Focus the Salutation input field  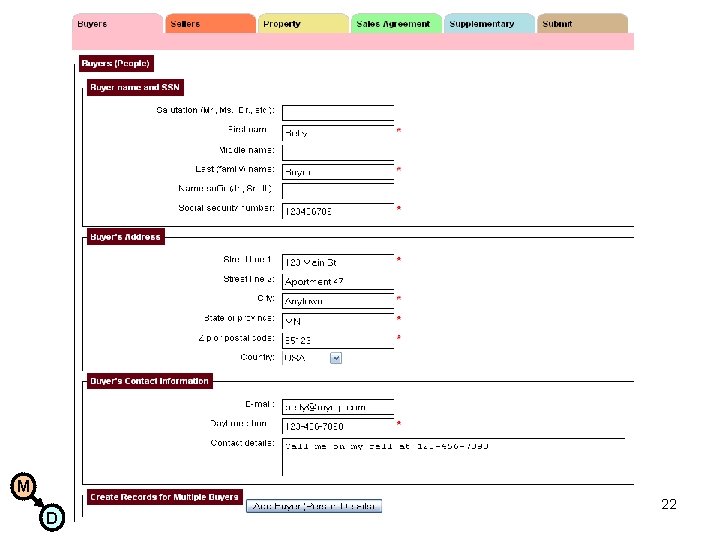338,113
